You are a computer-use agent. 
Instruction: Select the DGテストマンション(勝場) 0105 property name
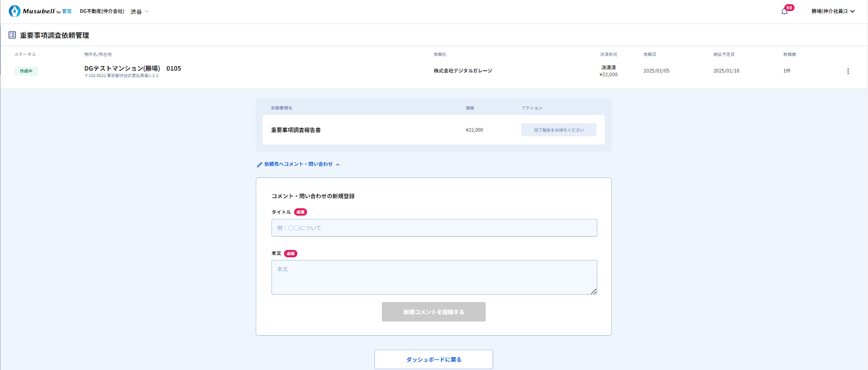coord(132,68)
